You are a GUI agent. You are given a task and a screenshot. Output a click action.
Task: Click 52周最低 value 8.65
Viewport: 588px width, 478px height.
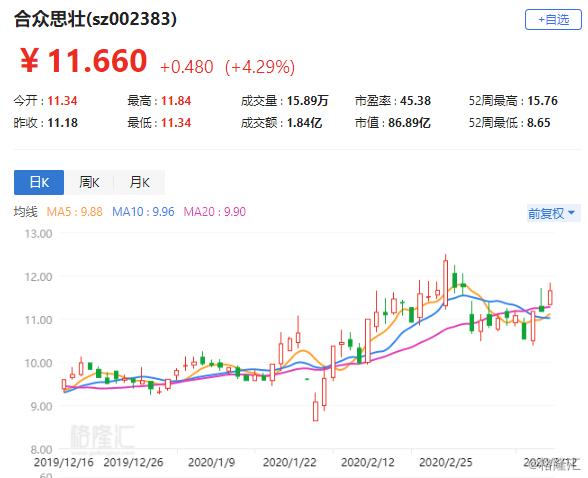(x=538, y=123)
